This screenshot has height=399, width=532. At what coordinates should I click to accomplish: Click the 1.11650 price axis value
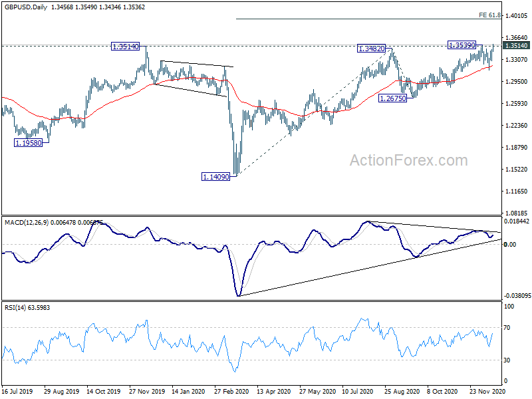click(x=517, y=191)
